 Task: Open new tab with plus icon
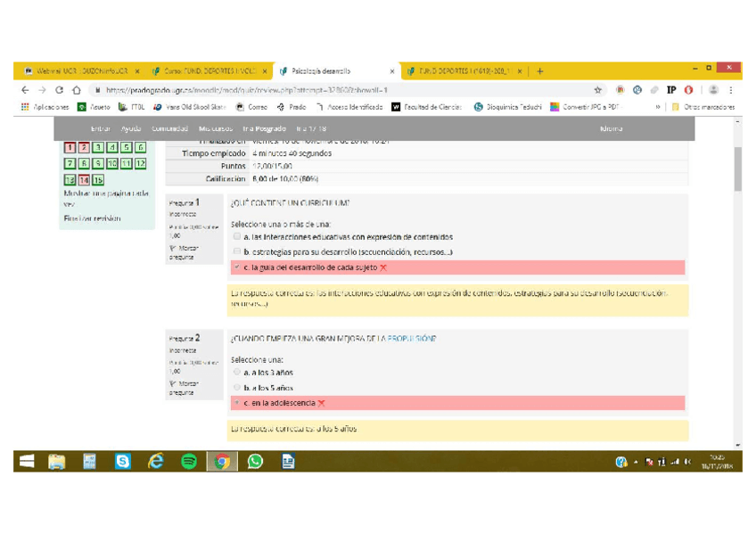540,71
